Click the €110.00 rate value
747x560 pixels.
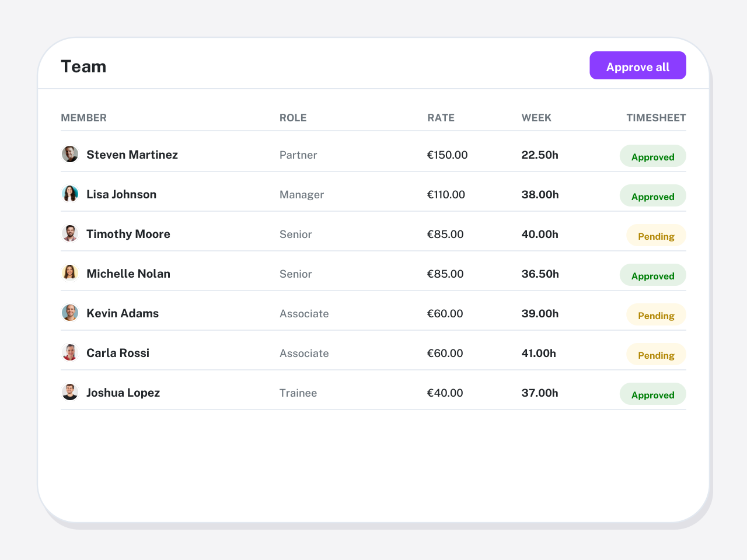click(x=446, y=195)
